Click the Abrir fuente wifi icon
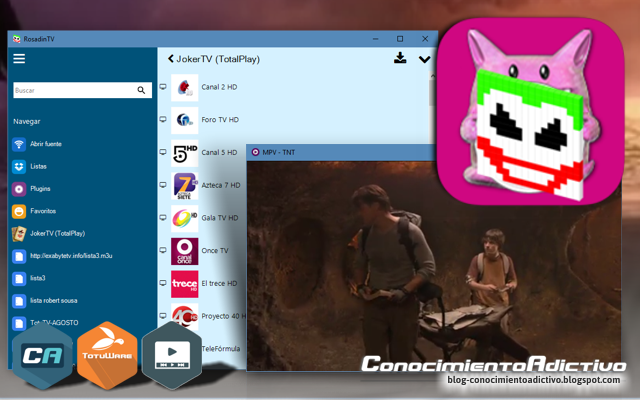 [x=19, y=144]
